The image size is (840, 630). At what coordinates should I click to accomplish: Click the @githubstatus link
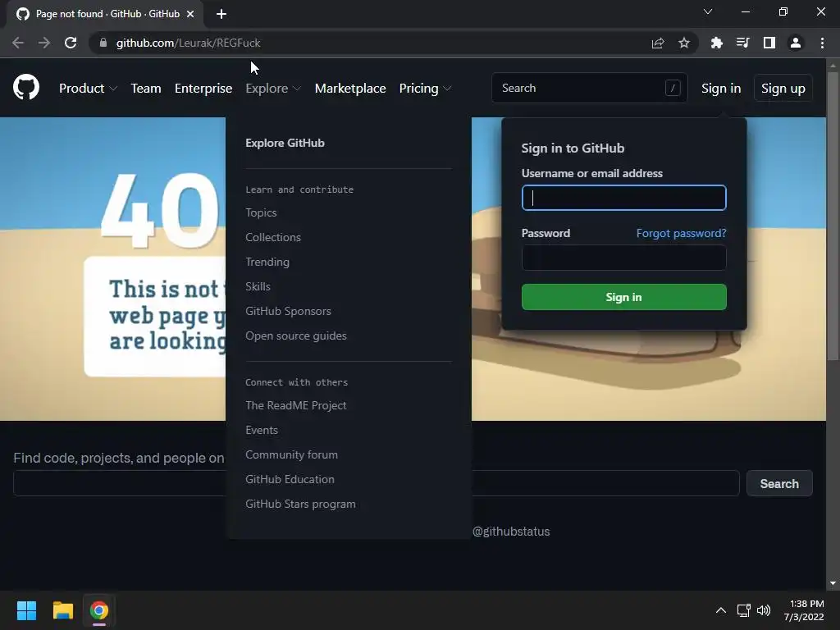tap(511, 532)
